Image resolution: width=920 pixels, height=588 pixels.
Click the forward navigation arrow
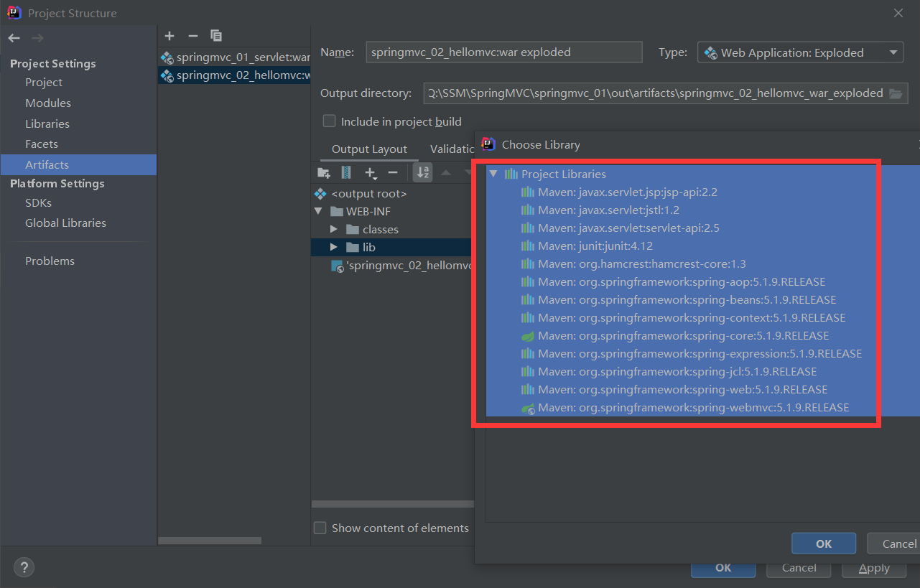click(x=38, y=38)
